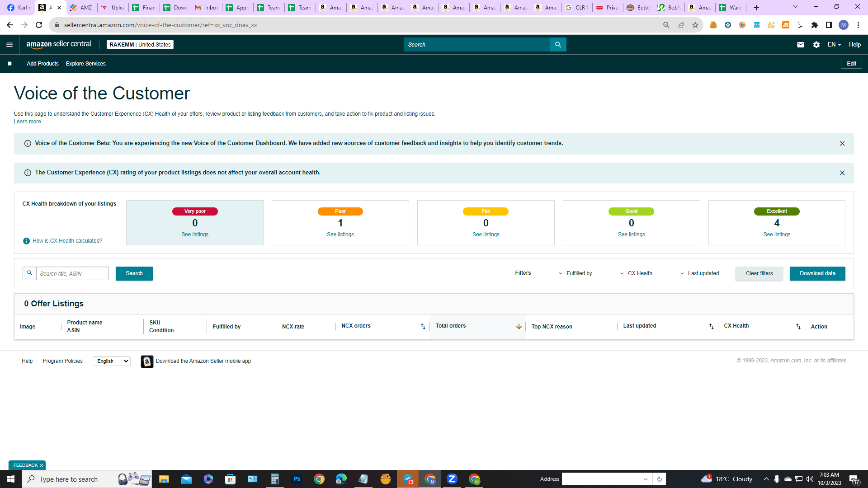Bookmark this page with the star icon
The image size is (868, 488).
coord(695,25)
